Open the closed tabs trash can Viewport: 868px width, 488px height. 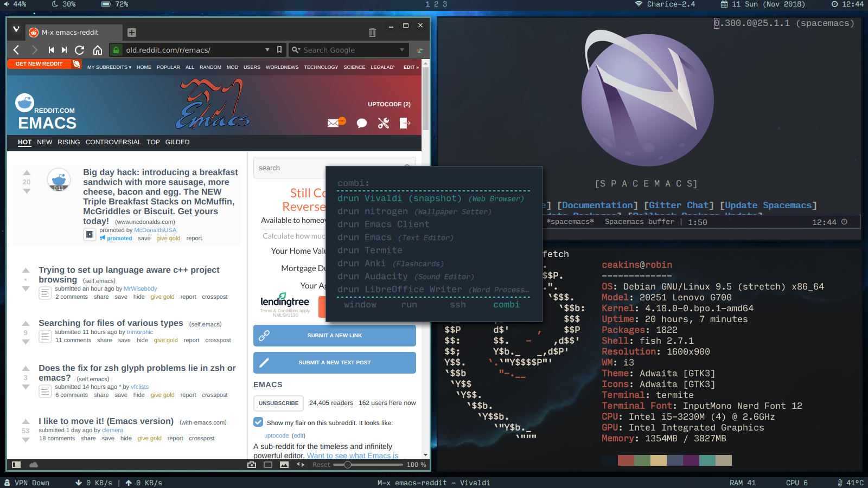[x=372, y=33]
